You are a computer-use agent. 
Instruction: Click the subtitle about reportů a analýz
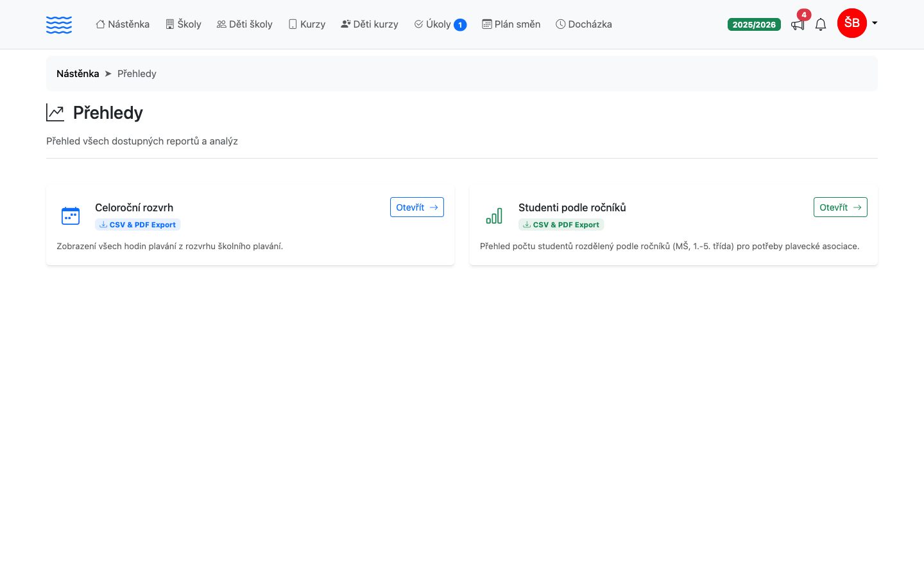[142, 141]
